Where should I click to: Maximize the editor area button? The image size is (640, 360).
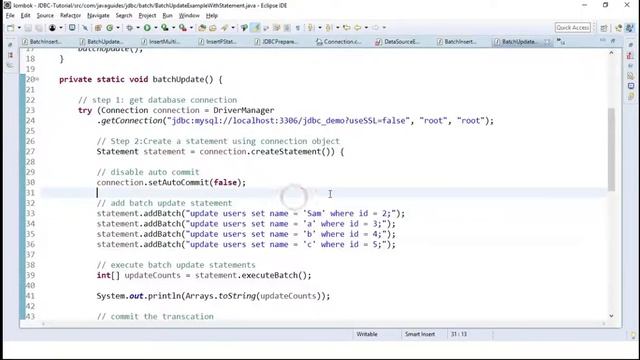pos(613,40)
